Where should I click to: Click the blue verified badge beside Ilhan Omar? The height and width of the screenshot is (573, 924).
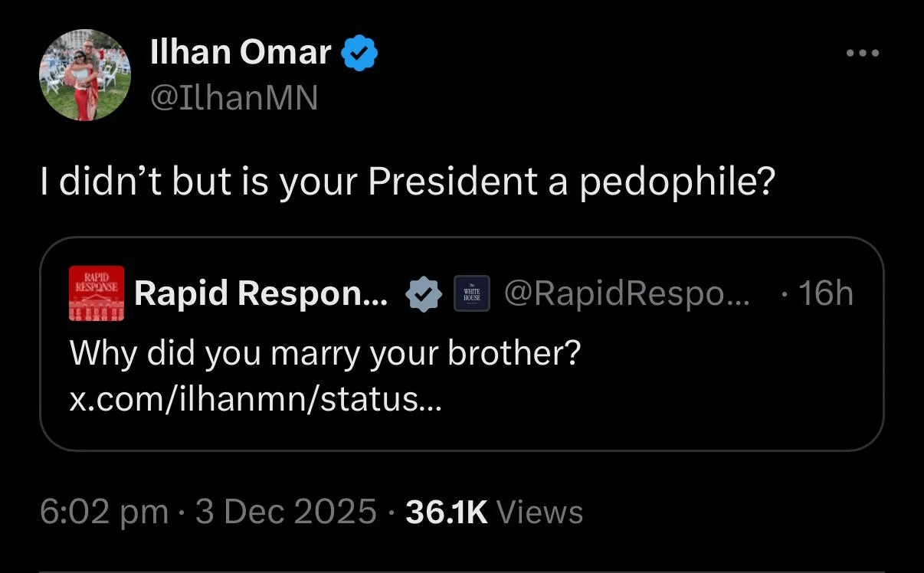pos(359,54)
